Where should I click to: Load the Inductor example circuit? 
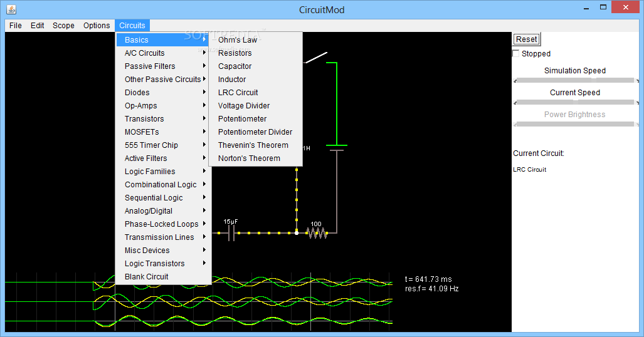pos(255,79)
